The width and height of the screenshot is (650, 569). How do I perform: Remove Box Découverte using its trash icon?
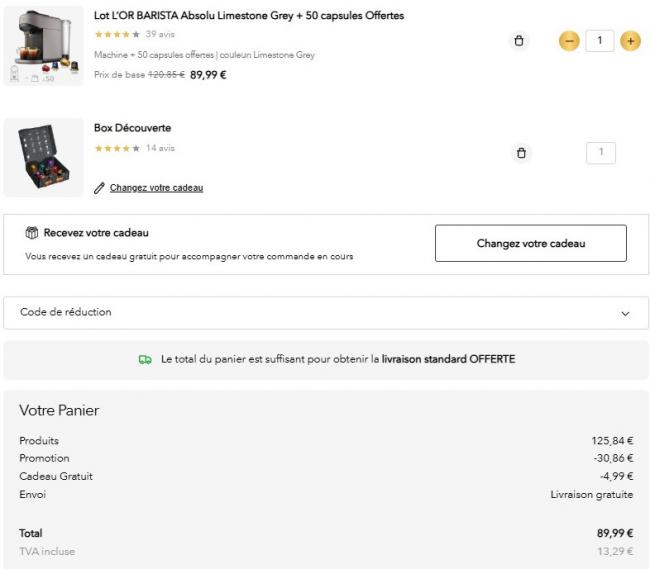520,153
